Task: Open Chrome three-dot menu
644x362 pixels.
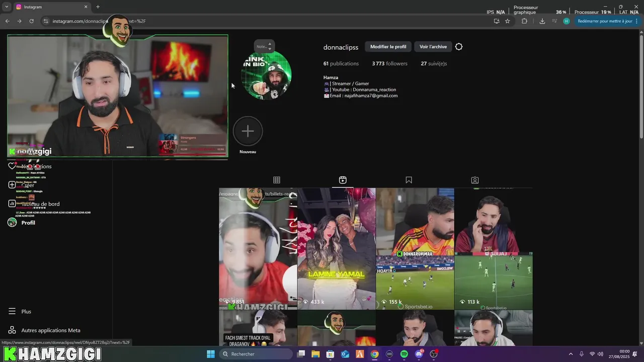Action: 637,21
